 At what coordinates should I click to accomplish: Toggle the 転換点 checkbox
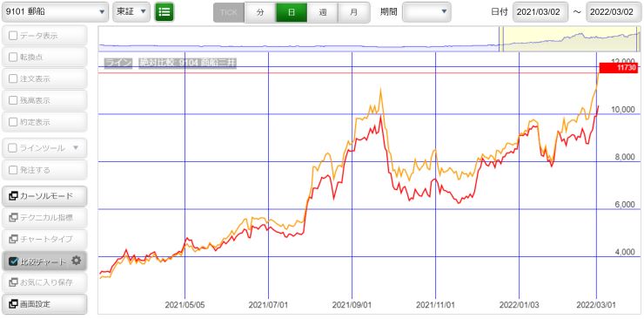point(13,58)
